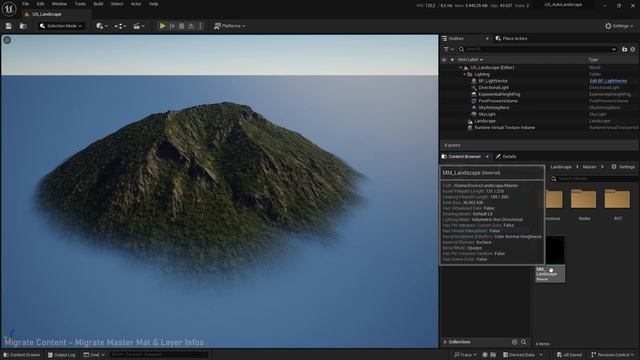This screenshot has height=360, width=640.
Task: Click the pinned column header icon
Action: pos(452,60)
